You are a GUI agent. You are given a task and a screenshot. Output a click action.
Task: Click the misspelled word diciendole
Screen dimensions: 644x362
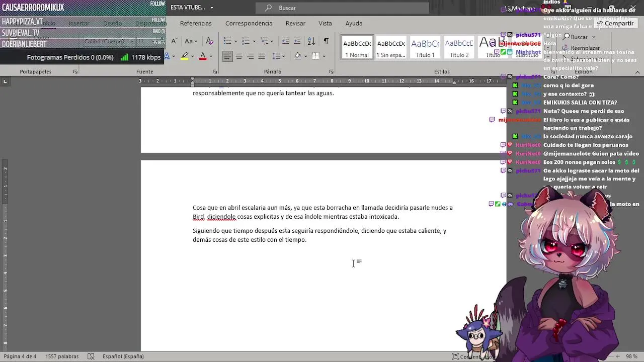pyautogui.click(x=221, y=217)
